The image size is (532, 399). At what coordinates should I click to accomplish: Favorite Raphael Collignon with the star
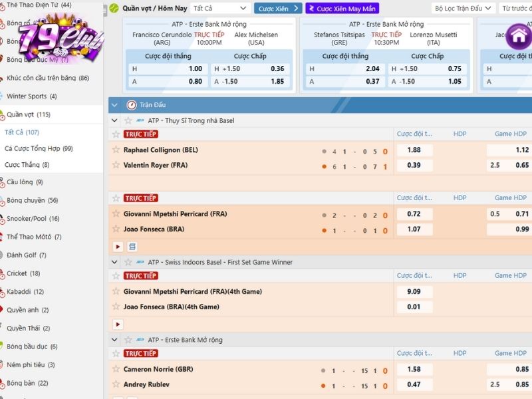[x=116, y=150]
